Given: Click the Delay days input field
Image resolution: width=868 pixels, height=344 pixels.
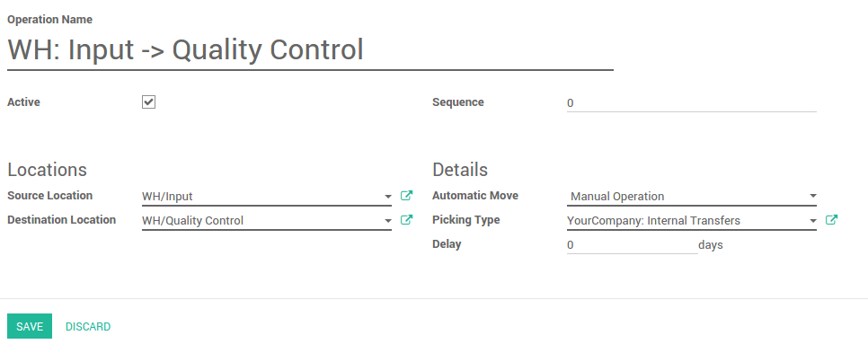Looking at the screenshot, I should coord(633,244).
